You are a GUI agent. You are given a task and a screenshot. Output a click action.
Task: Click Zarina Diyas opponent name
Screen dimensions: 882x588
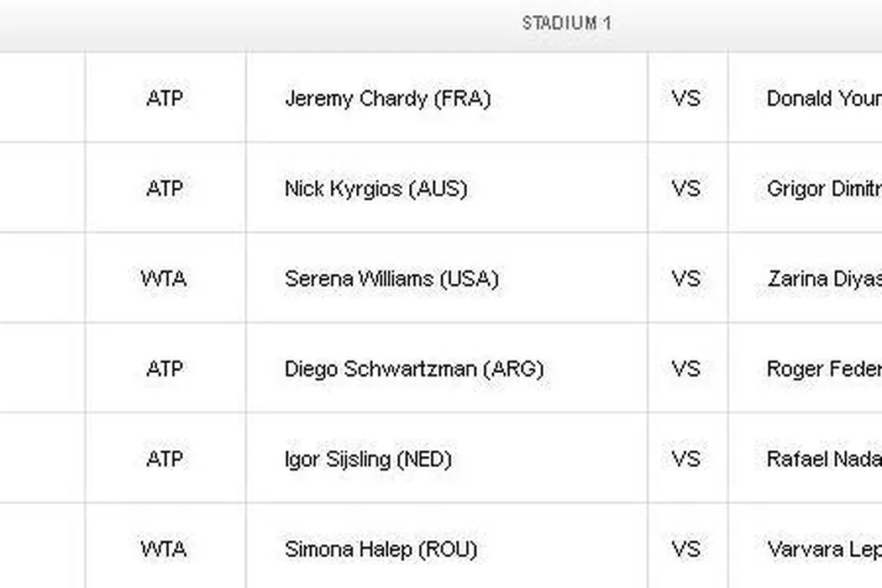pyautogui.click(x=823, y=279)
